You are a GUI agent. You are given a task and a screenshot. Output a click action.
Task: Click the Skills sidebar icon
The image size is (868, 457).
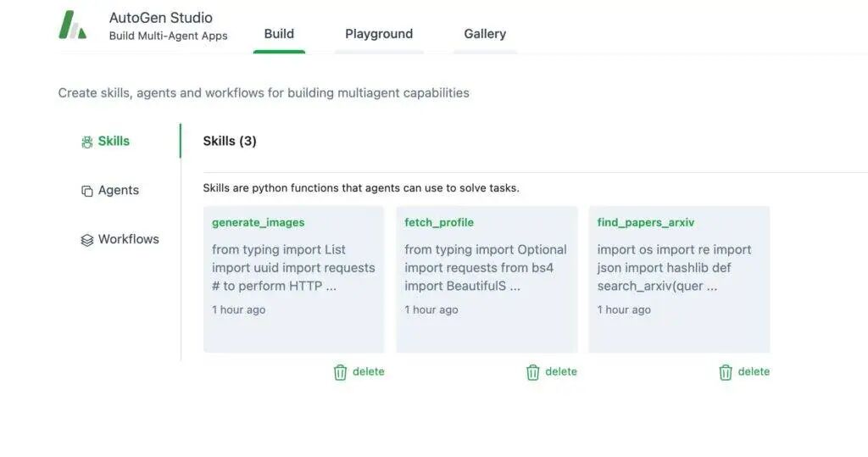click(86, 142)
